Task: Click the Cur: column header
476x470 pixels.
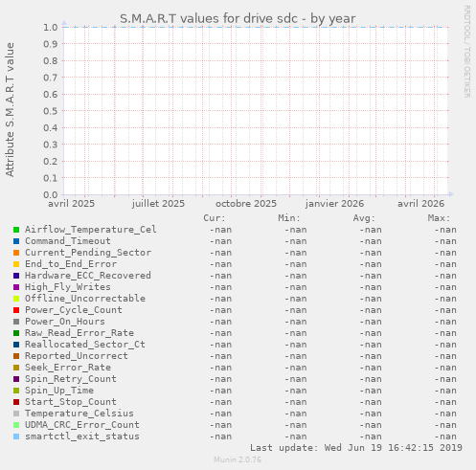Action: (215, 218)
